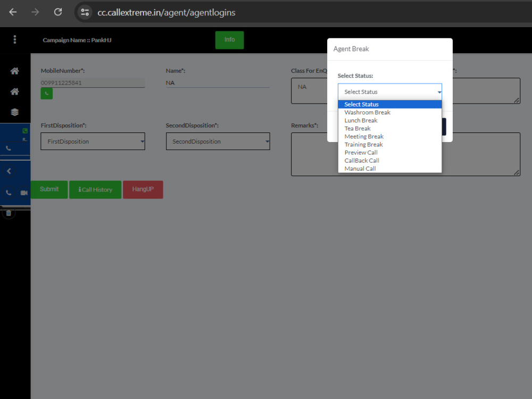Click the Agent Break dialog title

(351, 49)
